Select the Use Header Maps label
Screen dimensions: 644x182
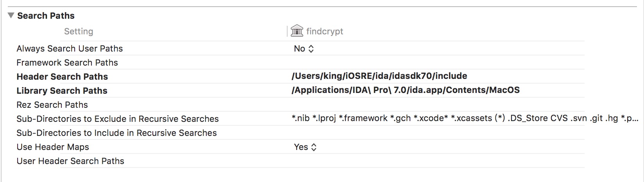pos(53,147)
